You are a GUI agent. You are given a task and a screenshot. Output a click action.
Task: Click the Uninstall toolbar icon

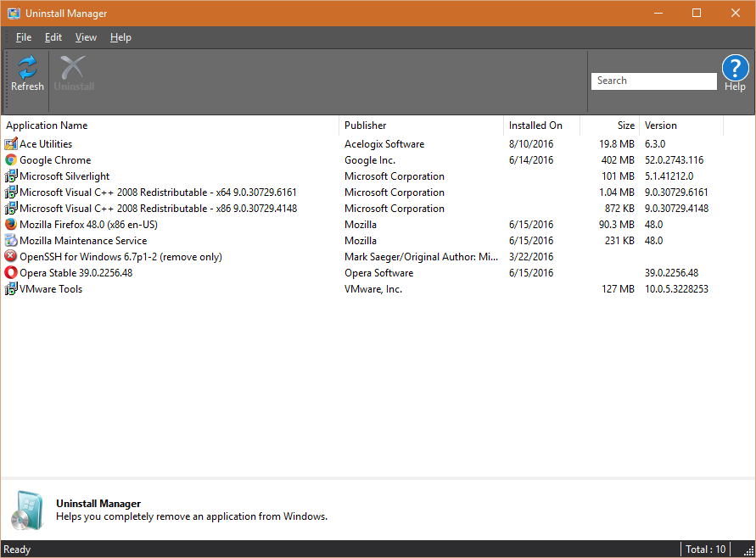point(72,72)
